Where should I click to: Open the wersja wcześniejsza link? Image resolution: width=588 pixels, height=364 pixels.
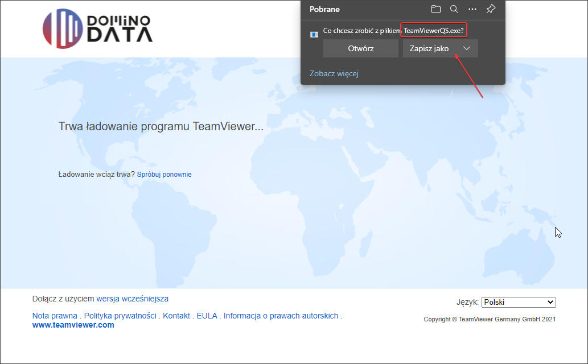(132, 299)
